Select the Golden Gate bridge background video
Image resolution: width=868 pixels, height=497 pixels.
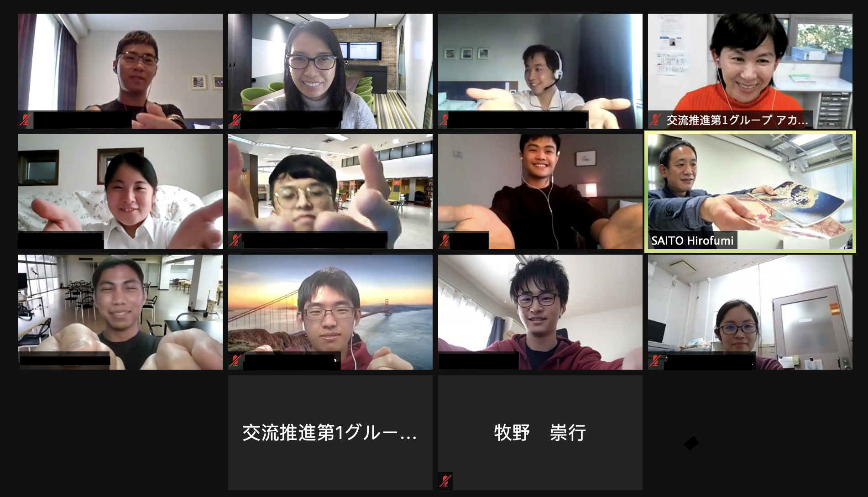pos(330,312)
